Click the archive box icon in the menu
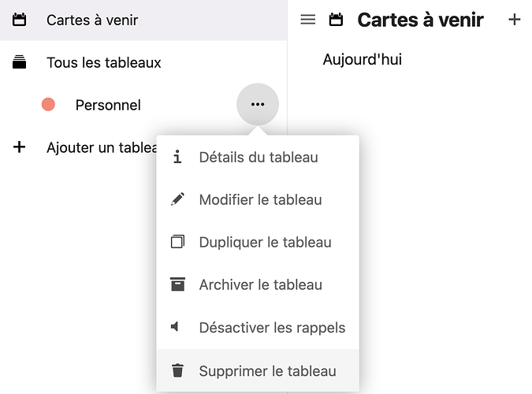532x394 pixels. coord(177,284)
